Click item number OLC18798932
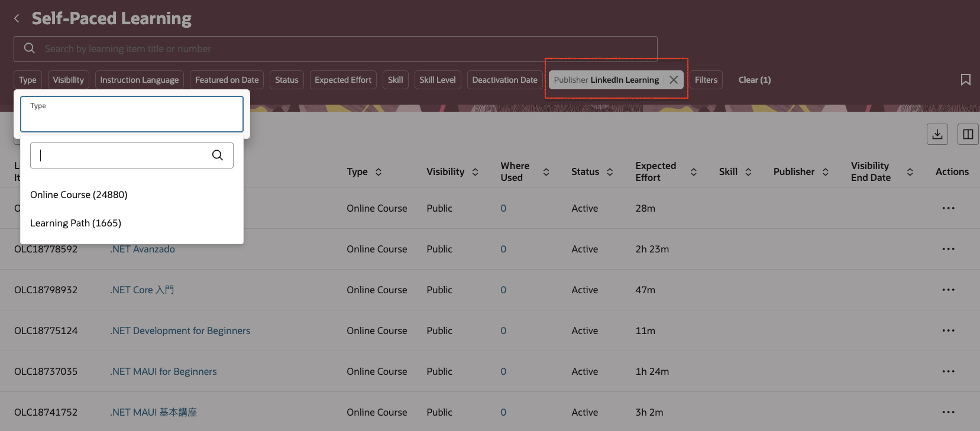The image size is (980, 431). [46, 290]
